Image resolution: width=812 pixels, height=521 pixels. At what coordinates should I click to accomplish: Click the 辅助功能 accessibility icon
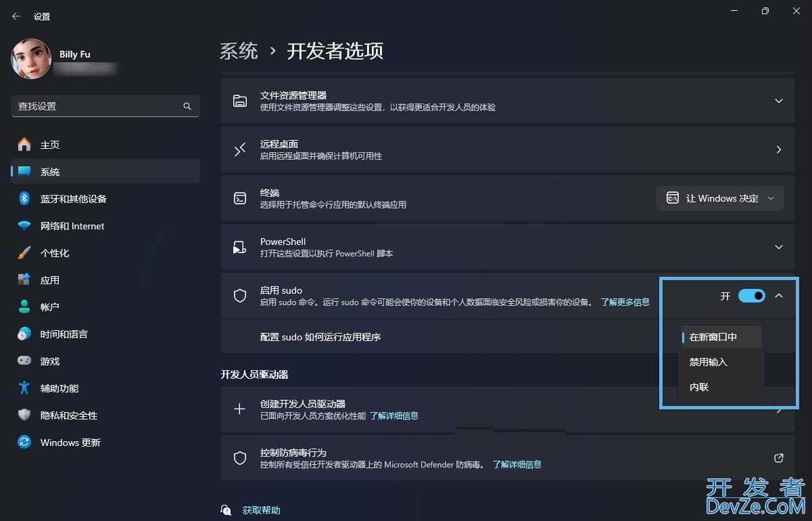click(x=24, y=388)
